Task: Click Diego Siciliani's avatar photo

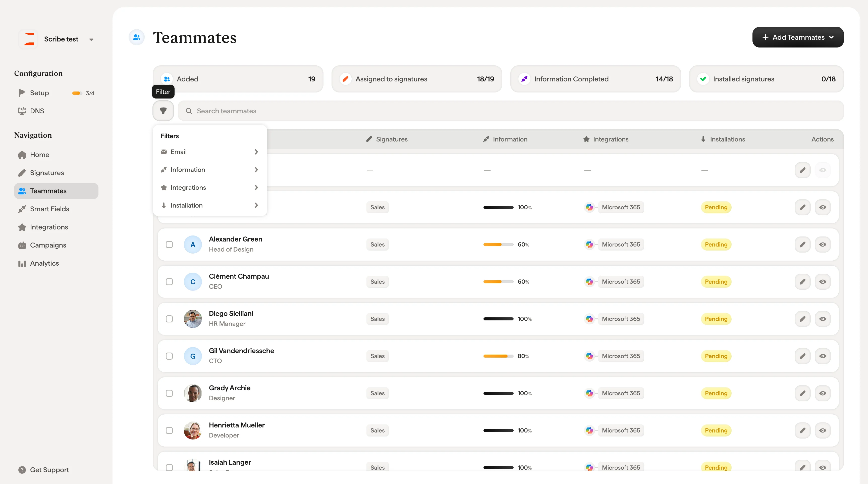Action: [x=193, y=319]
